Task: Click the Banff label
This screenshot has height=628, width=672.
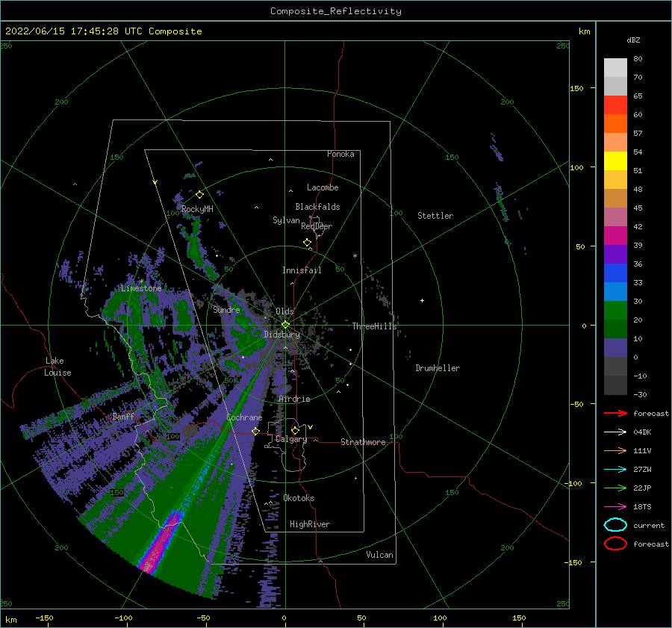Action: tap(123, 416)
